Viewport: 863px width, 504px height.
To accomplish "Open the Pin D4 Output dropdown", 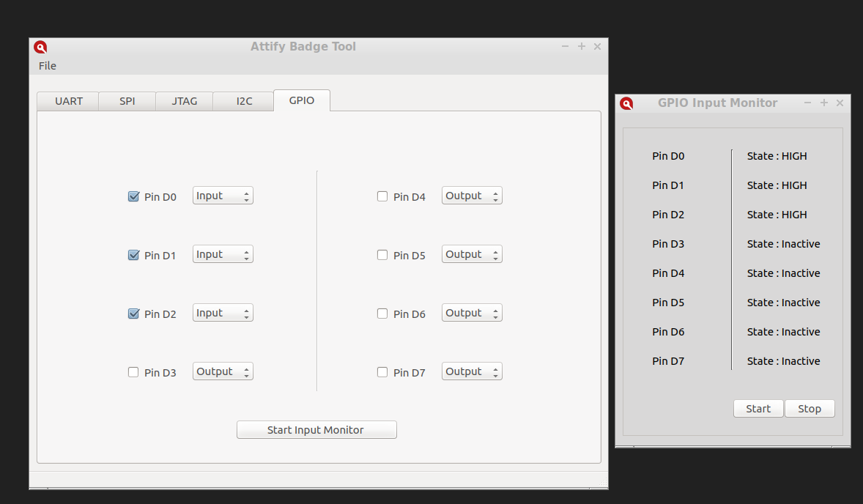I will 472,196.
